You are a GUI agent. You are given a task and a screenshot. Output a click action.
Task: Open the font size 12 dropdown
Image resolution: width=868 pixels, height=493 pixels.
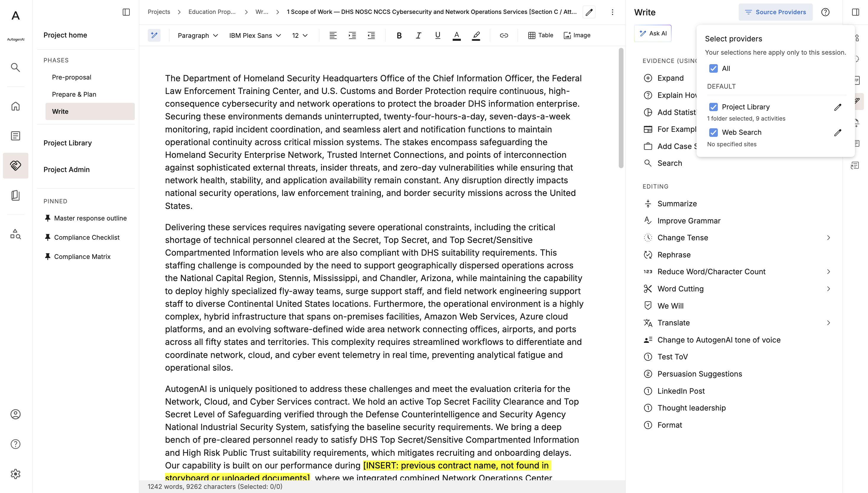point(300,35)
